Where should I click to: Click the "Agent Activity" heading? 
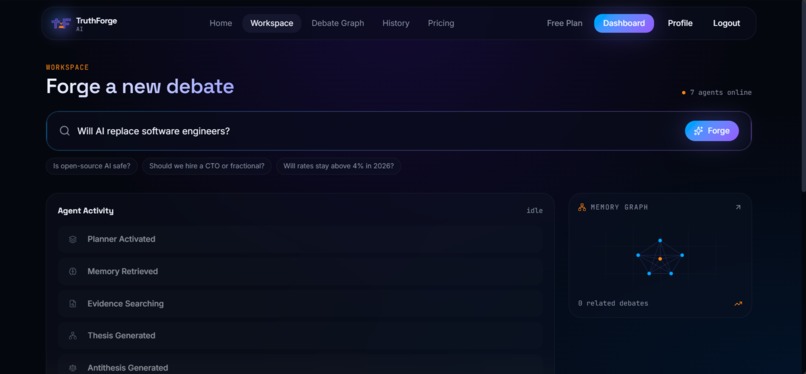[x=85, y=211]
